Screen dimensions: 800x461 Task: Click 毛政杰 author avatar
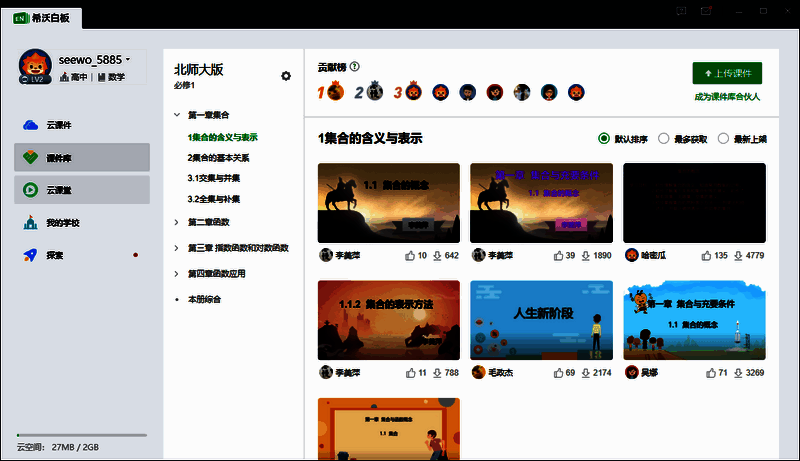click(x=479, y=372)
